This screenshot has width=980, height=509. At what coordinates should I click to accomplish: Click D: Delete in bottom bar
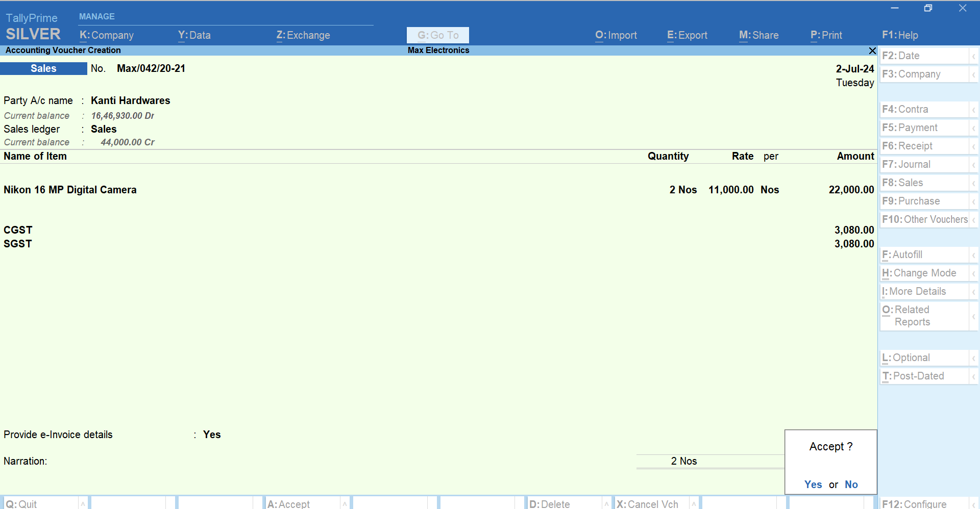point(565,503)
